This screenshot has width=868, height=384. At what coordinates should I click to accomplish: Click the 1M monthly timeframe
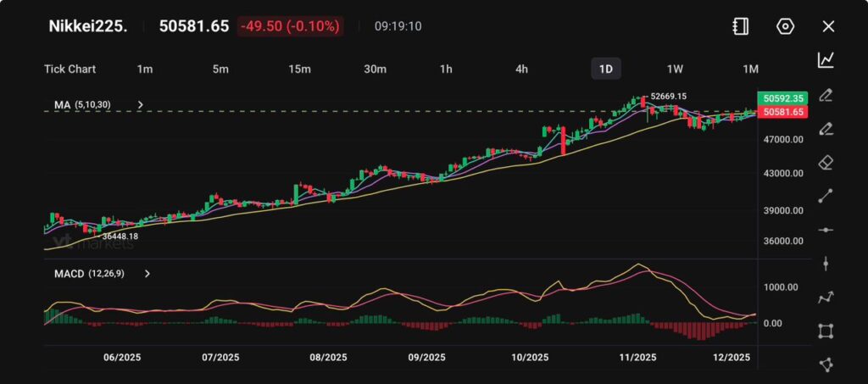point(750,69)
